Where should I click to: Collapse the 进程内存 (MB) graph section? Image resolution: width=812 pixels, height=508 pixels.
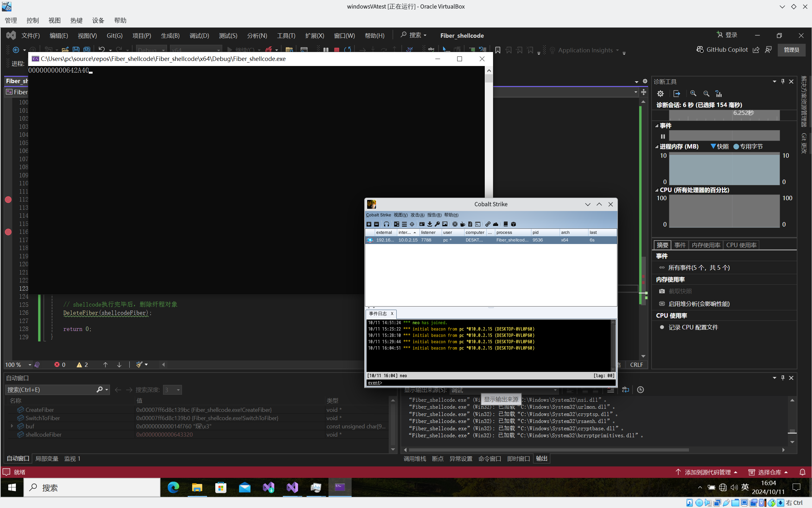click(657, 147)
